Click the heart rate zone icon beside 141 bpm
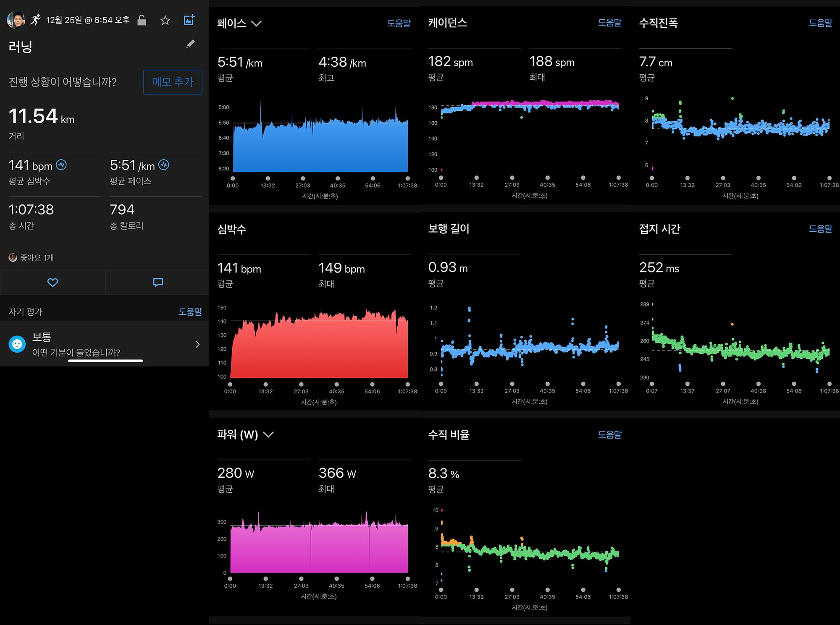Screen dimensions: 840x625 (61, 165)
